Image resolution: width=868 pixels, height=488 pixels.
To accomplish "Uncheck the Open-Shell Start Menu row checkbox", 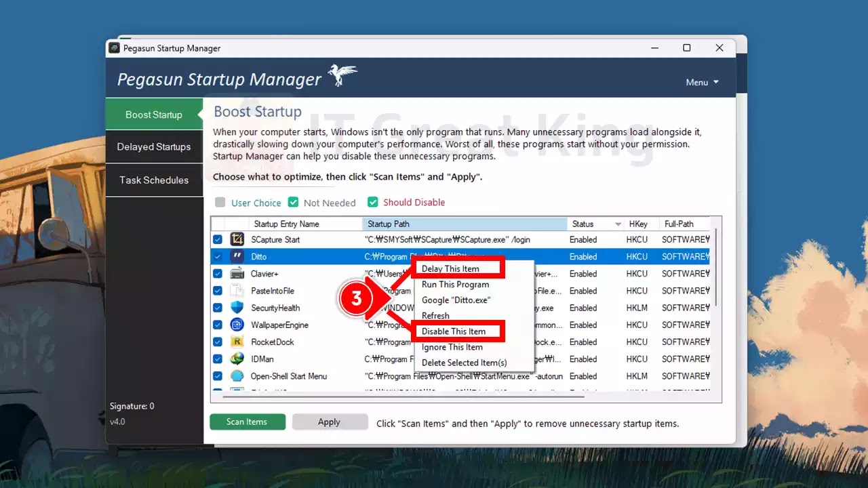I will tap(218, 376).
